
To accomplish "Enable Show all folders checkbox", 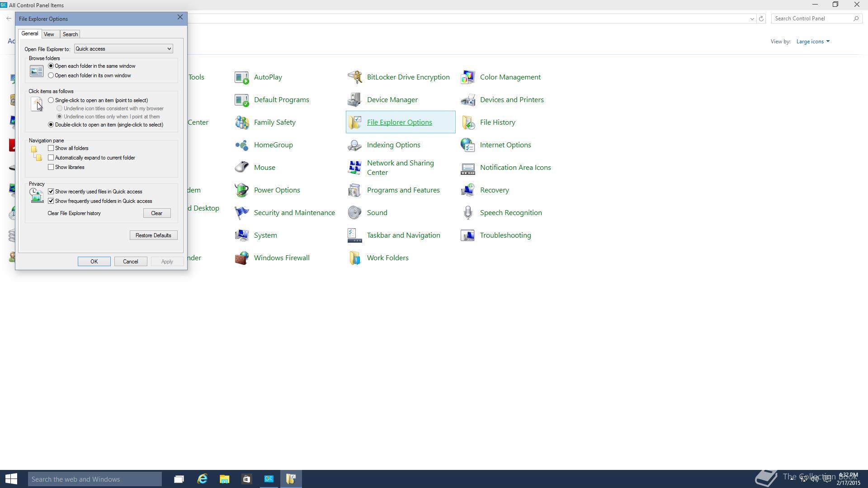I will point(51,148).
